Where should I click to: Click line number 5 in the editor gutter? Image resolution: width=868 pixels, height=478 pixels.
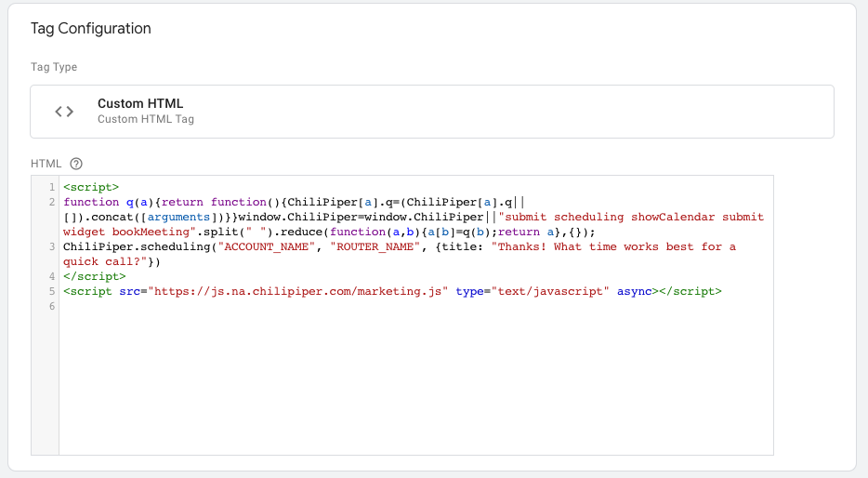pos(52,291)
